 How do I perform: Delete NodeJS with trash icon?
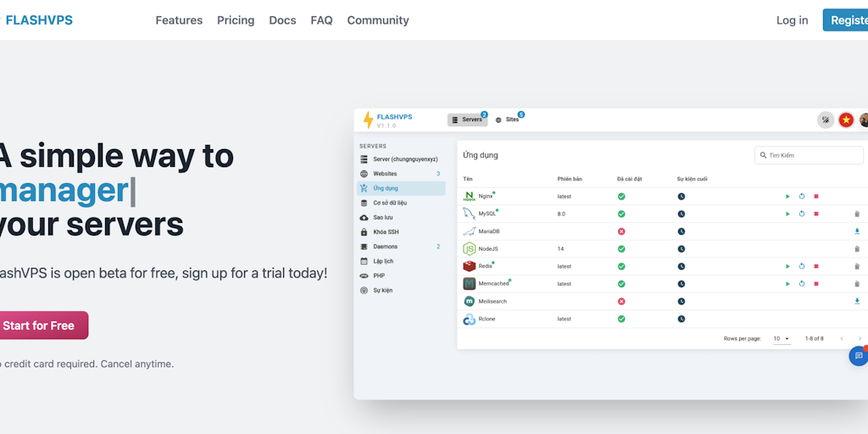point(857,249)
